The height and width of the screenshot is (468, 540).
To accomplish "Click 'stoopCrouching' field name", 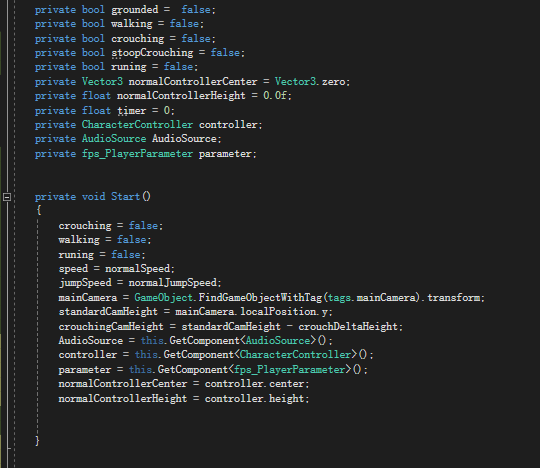I will 152,53.
